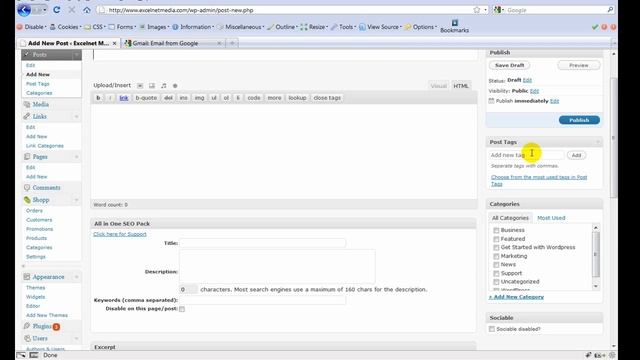Open the Disable web developer dropdown
The image size is (640, 360).
(x=32, y=27)
